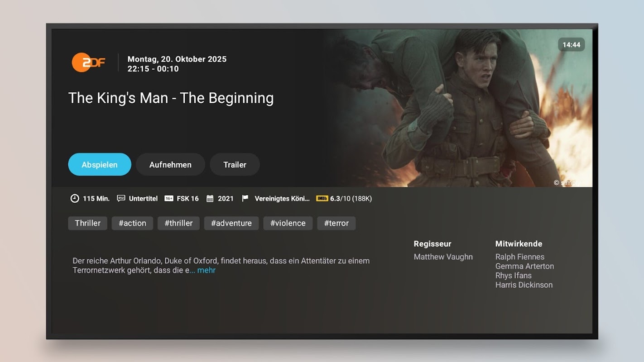This screenshot has height=362, width=644.
Task: Click the country flag icon
Action: coord(245,198)
